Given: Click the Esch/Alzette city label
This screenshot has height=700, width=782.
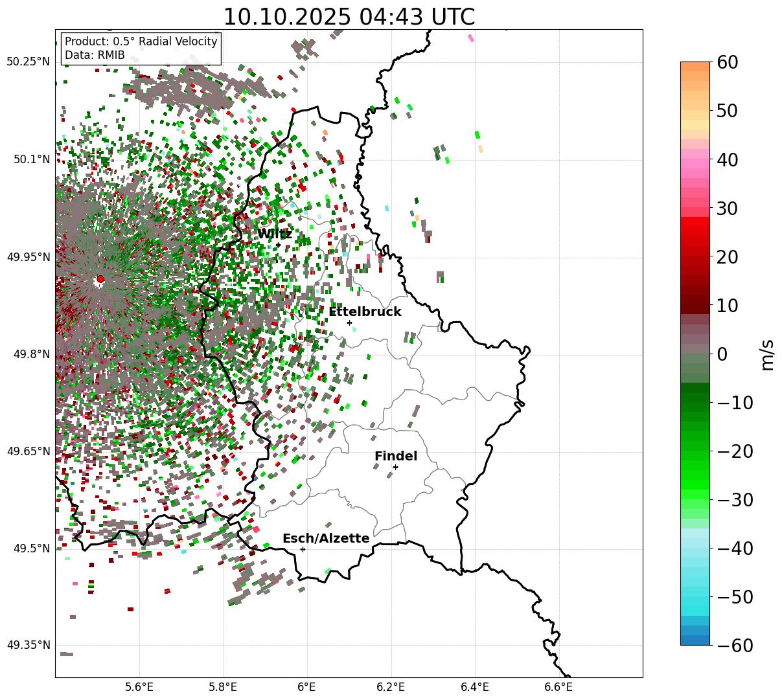Looking at the screenshot, I should (326, 539).
